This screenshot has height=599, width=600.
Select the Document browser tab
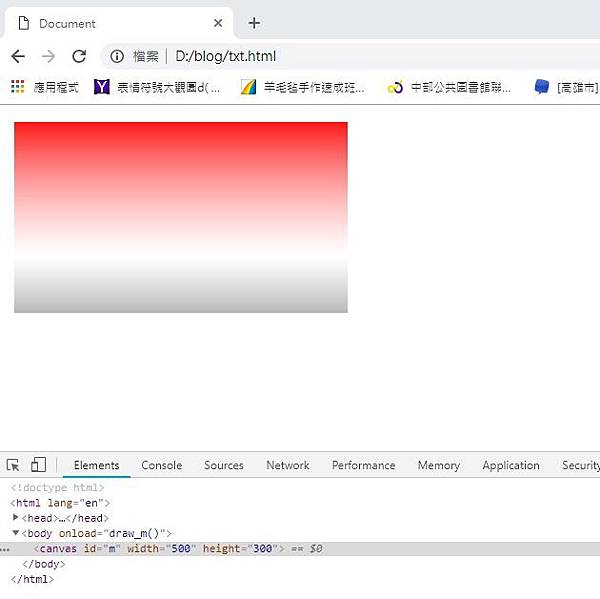pos(119,23)
